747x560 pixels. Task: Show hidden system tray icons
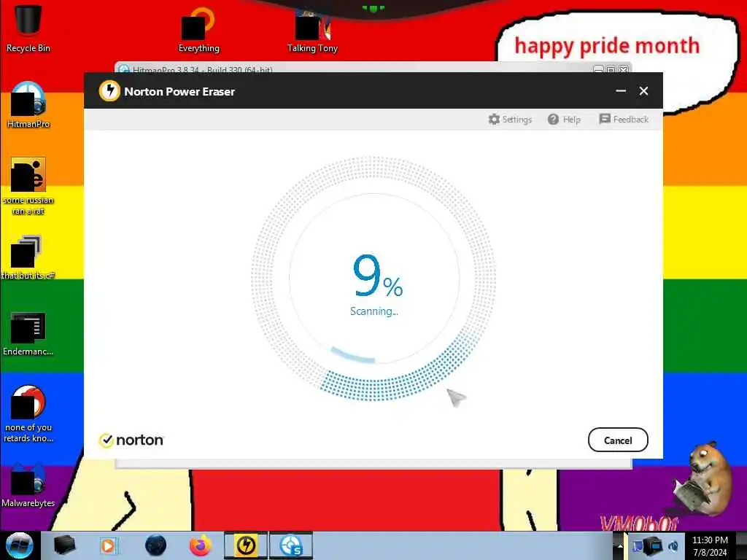pos(620,545)
